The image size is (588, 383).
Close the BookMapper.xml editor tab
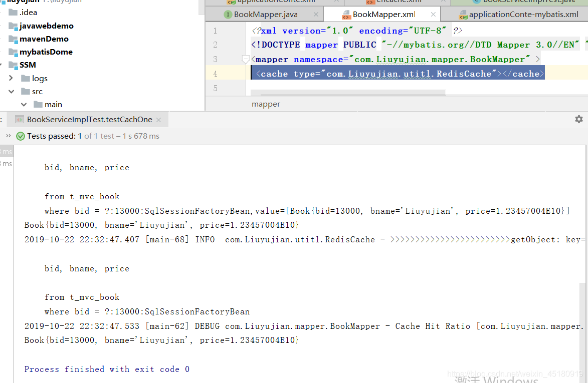[x=433, y=15]
